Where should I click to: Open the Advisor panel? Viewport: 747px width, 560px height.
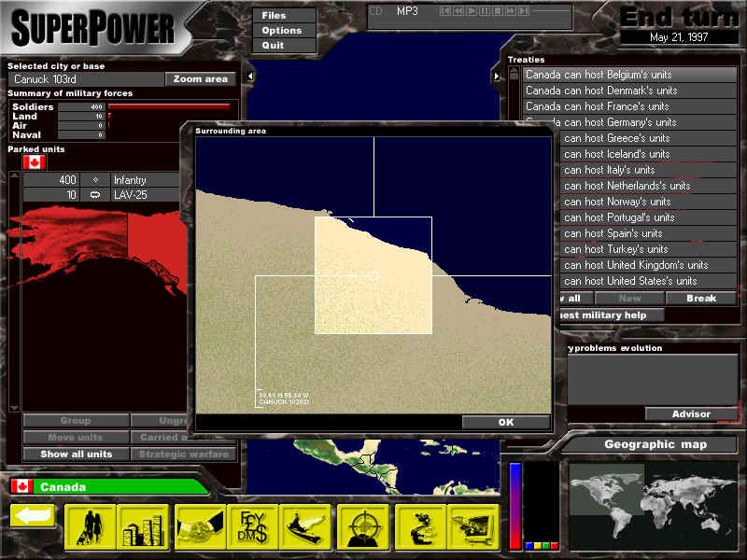[x=691, y=413]
